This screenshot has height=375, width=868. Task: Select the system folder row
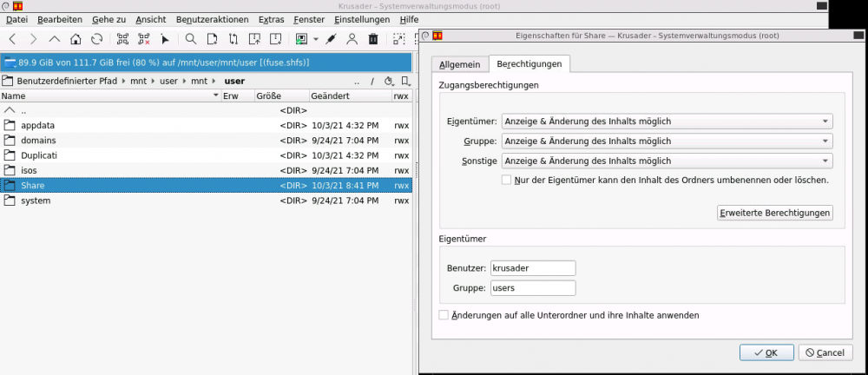coord(206,201)
